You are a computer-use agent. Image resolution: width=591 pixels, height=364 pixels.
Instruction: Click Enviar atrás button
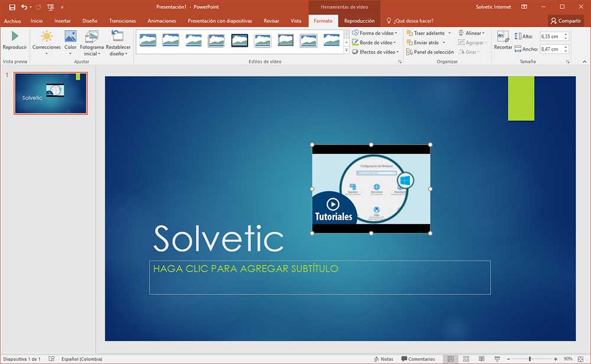coord(423,42)
